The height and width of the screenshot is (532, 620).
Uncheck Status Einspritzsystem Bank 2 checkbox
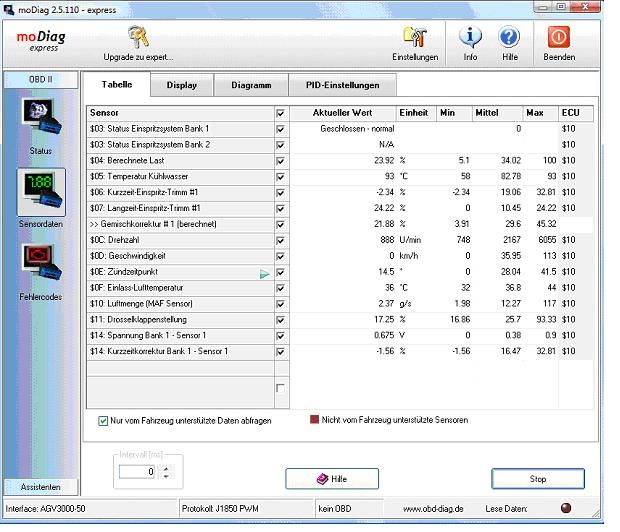click(x=280, y=145)
